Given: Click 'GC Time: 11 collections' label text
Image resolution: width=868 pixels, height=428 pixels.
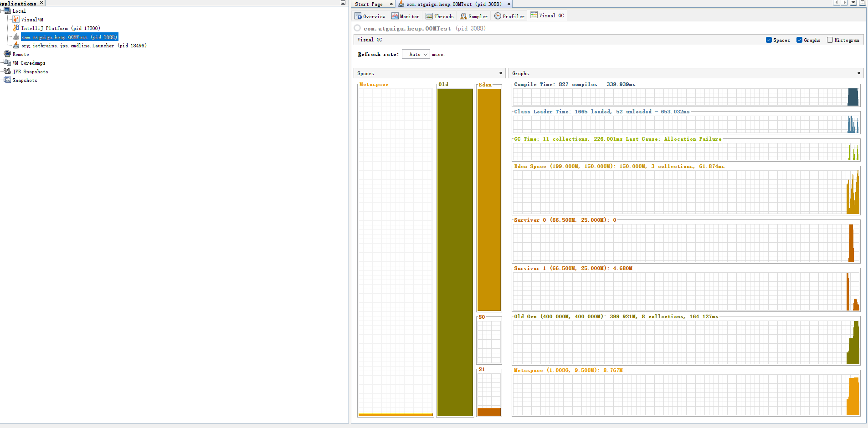Looking at the screenshot, I should pos(551,139).
